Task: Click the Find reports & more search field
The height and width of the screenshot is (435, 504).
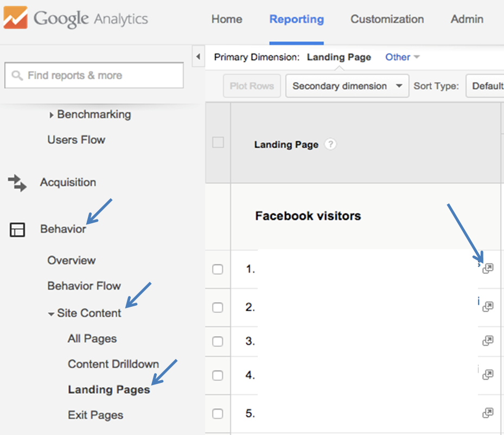Action: [x=94, y=75]
